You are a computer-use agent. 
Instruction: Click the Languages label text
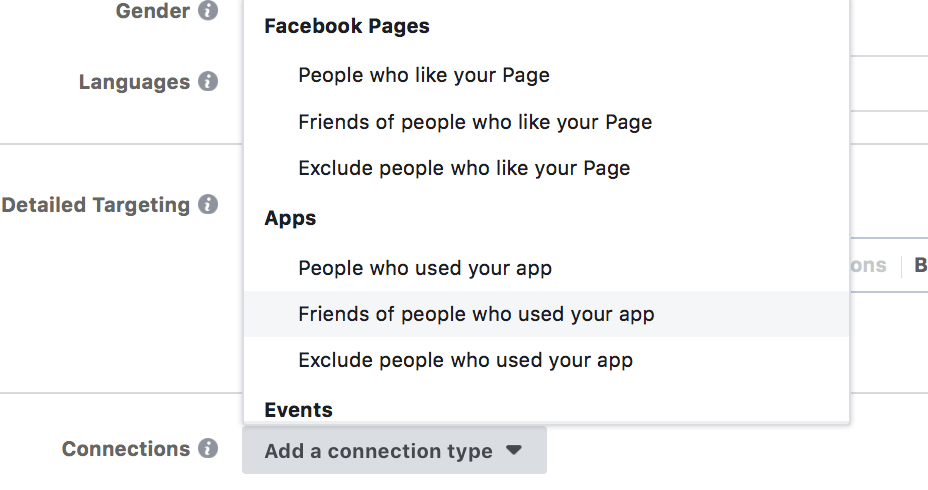[x=134, y=82]
